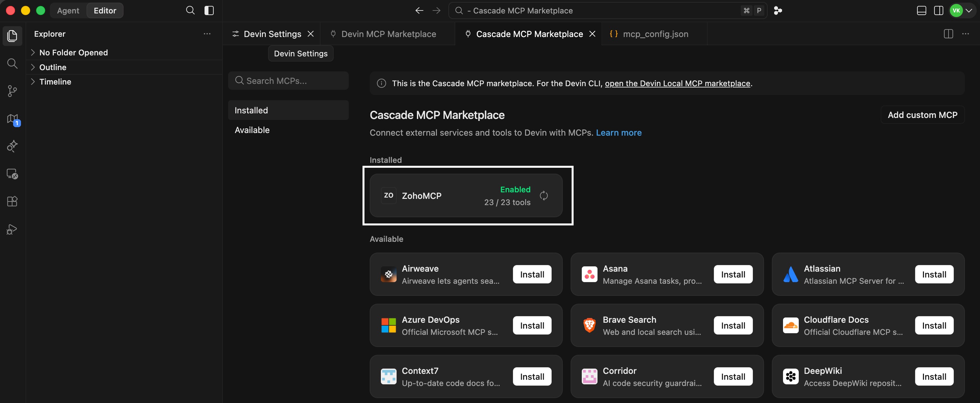This screenshot has width=980, height=403.
Task: Install the Corridor MCP
Action: pos(733,376)
